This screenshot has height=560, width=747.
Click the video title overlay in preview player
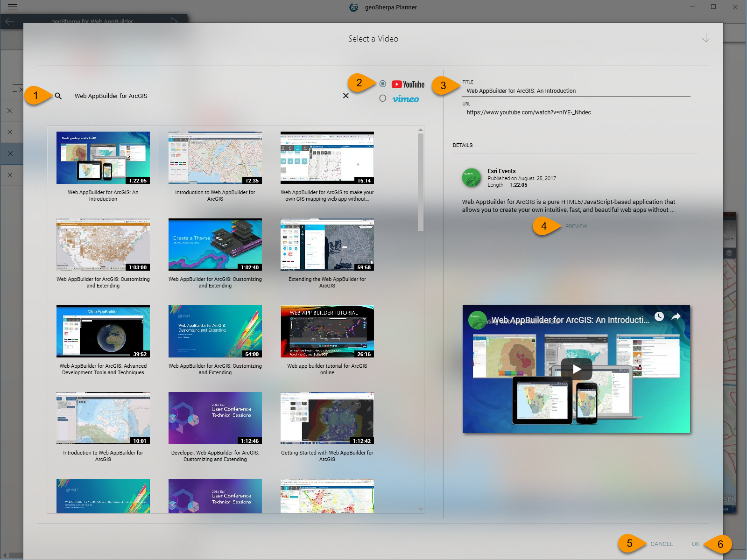tap(570, 320)
